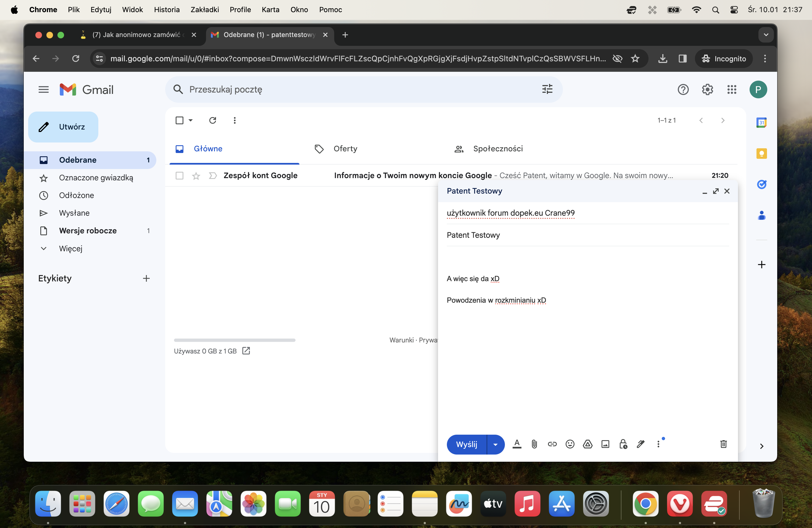Open Oznaczone gwiazdką folder
This screenshot has height=528, width=812.
tap(90, 178)
